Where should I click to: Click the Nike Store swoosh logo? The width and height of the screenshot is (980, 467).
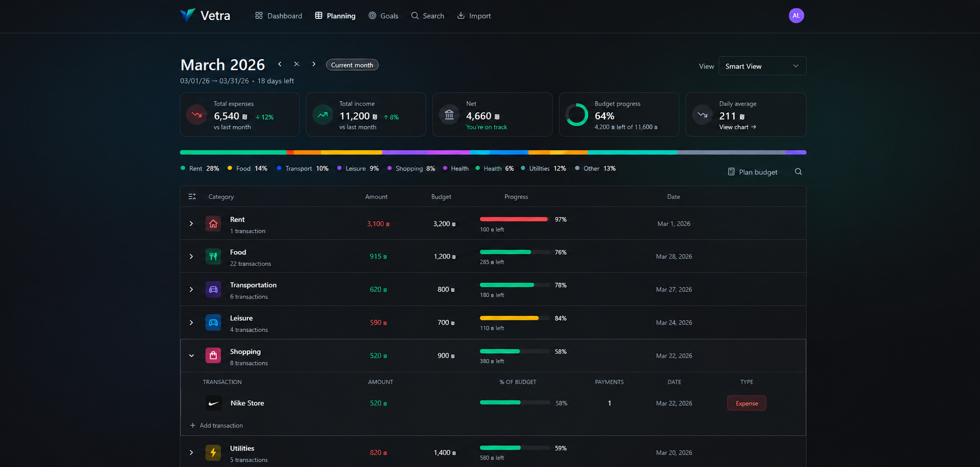coord(214,403)
